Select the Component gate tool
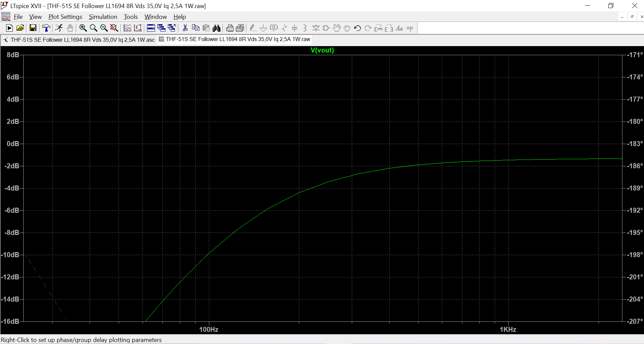Screen dimensions: 644x344 pos(326,28)
